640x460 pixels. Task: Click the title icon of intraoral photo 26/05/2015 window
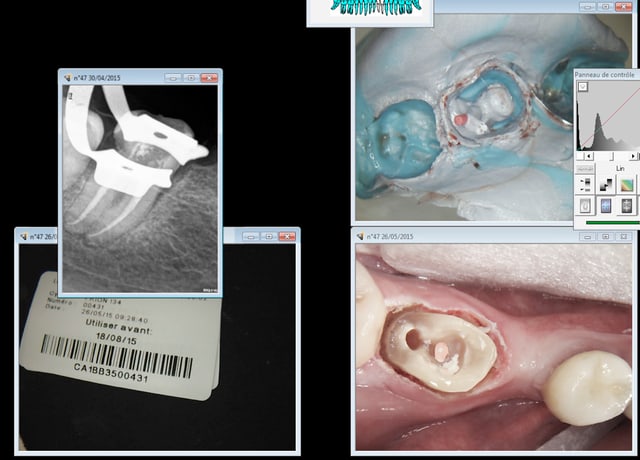[360, 237]
